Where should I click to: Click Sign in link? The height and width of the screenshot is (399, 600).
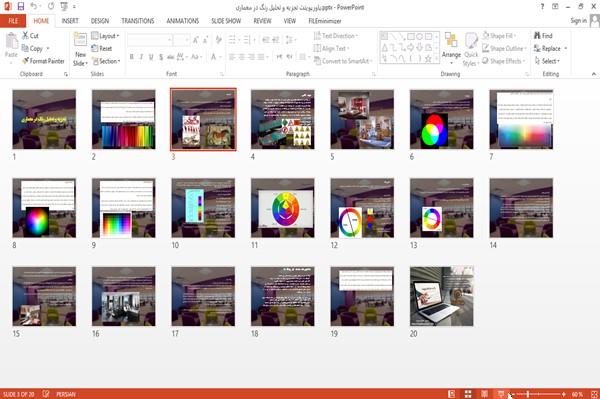pyautogui.click(x=578, y=21)
